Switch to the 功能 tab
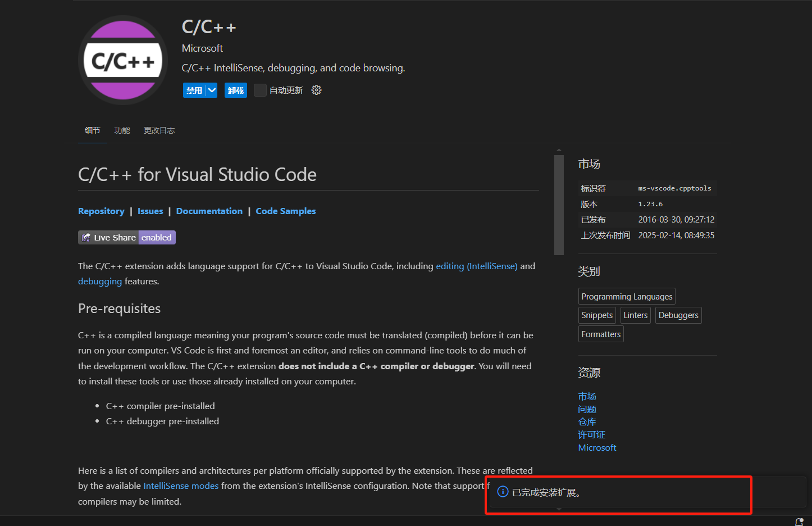 (x=122, y=130)
